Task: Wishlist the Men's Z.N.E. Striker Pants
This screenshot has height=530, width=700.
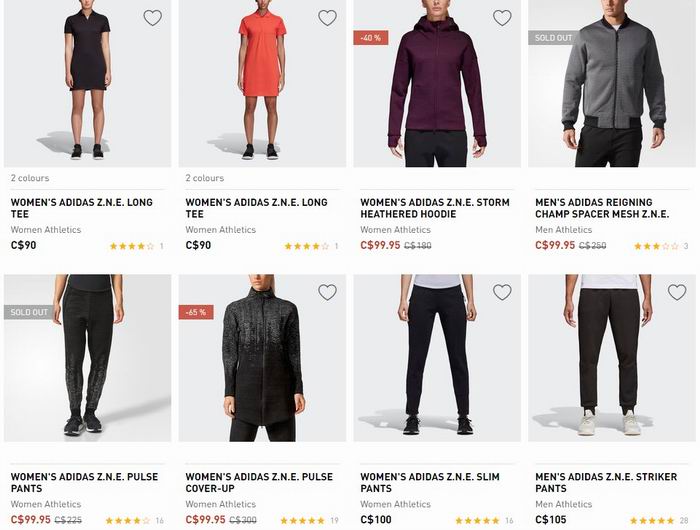Action: click(677, 292)
